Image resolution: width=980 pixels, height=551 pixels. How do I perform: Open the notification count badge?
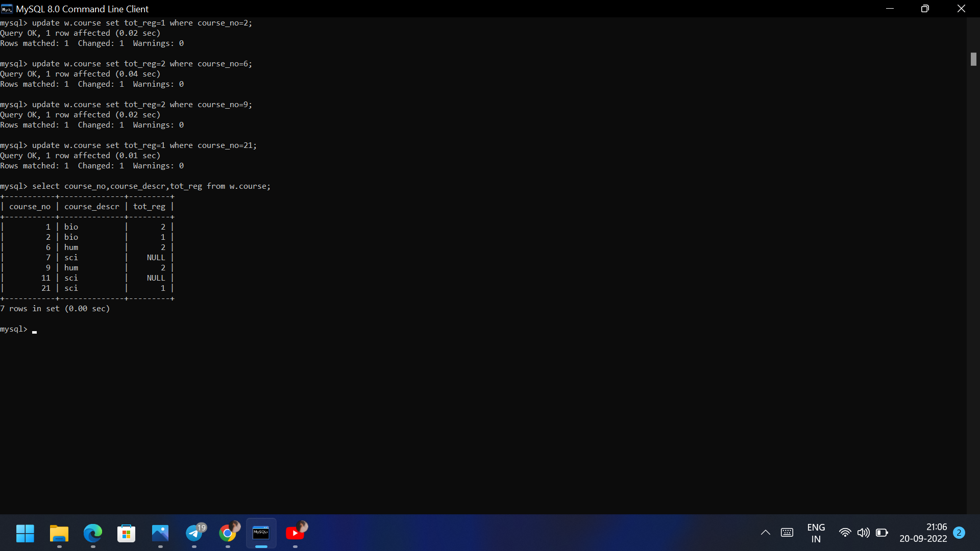pos(959,533)
